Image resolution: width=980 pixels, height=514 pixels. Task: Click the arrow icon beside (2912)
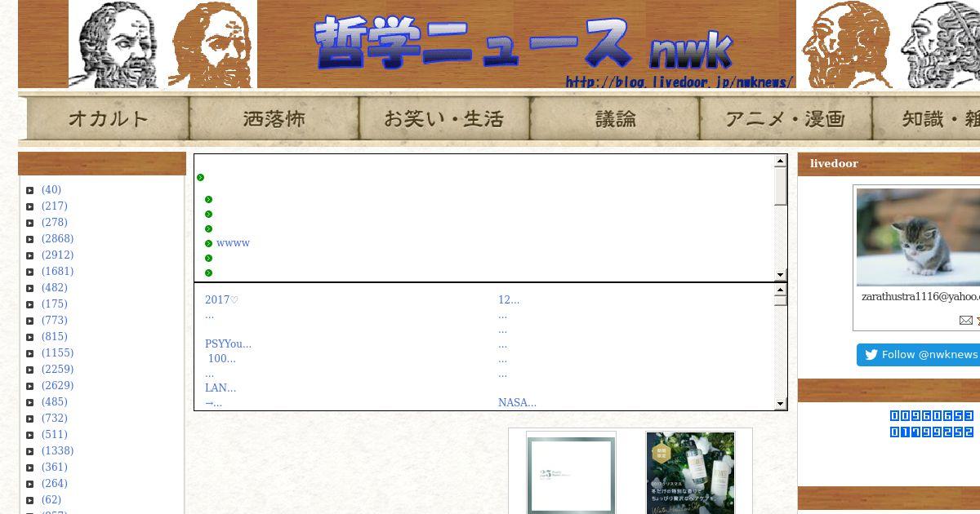coord(30,255)
